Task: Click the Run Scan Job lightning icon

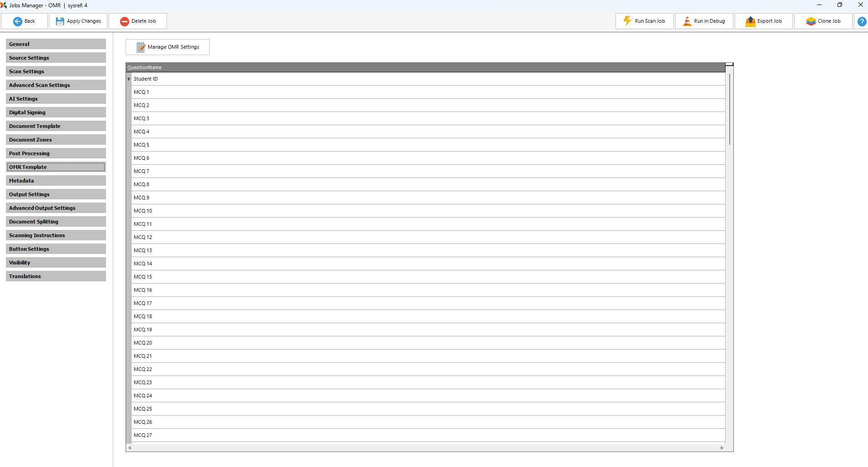Action: tap(627, 21)
